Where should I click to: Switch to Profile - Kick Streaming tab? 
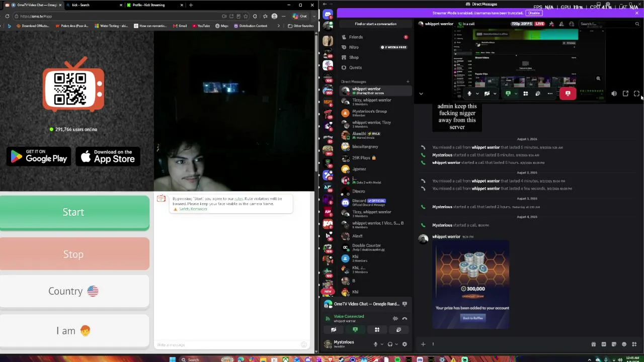[155, 5]
